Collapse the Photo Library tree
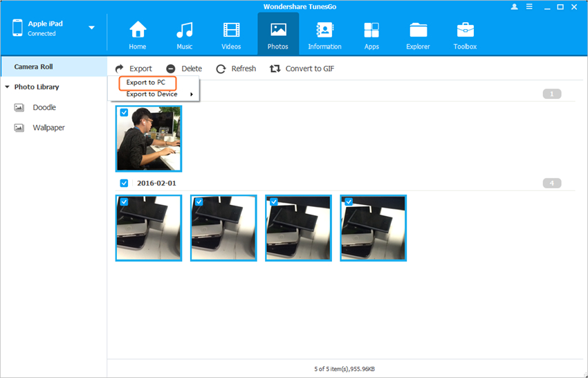This screenshot has height=378, width=588. pos(7,87)
